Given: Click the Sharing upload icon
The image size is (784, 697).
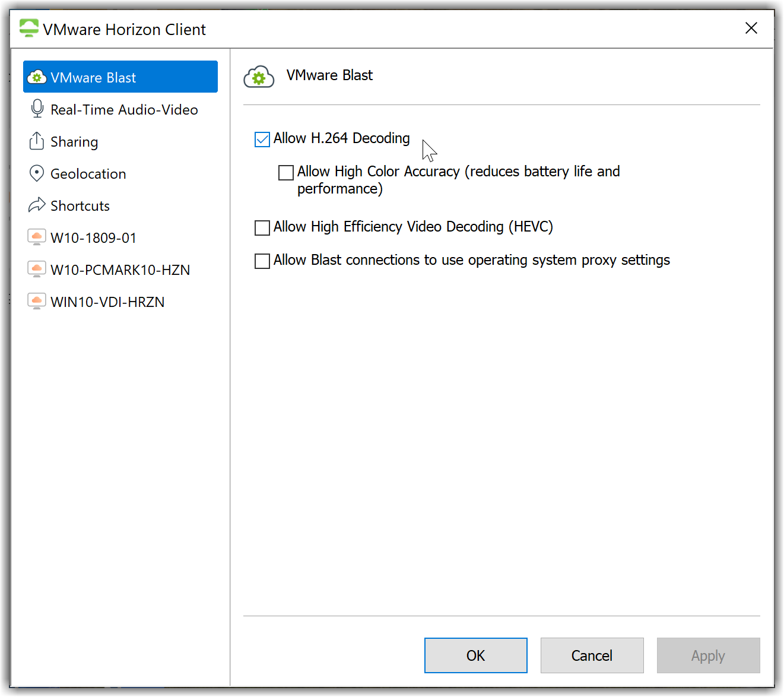Looking at the screenshot, I should pos(37,141).
